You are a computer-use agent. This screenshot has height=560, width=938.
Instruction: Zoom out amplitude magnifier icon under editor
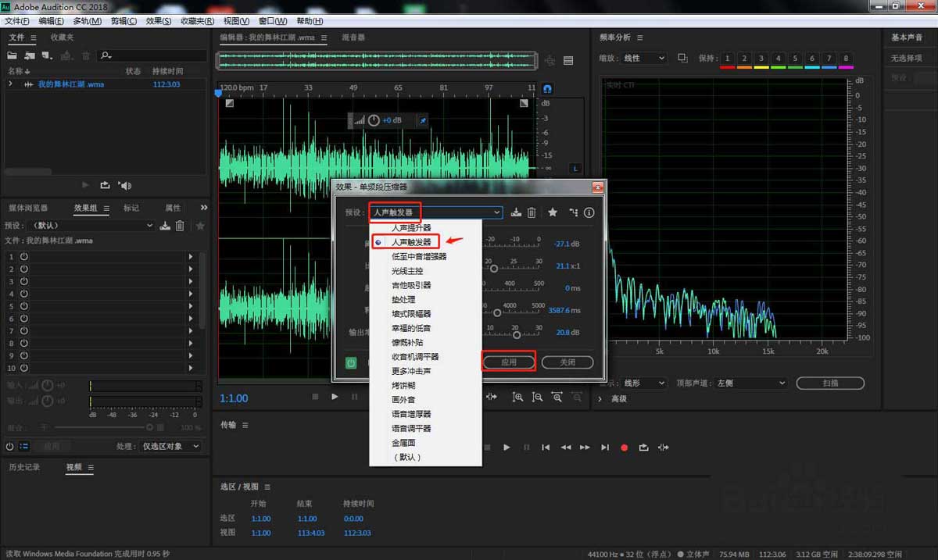(x=537, y=397)
